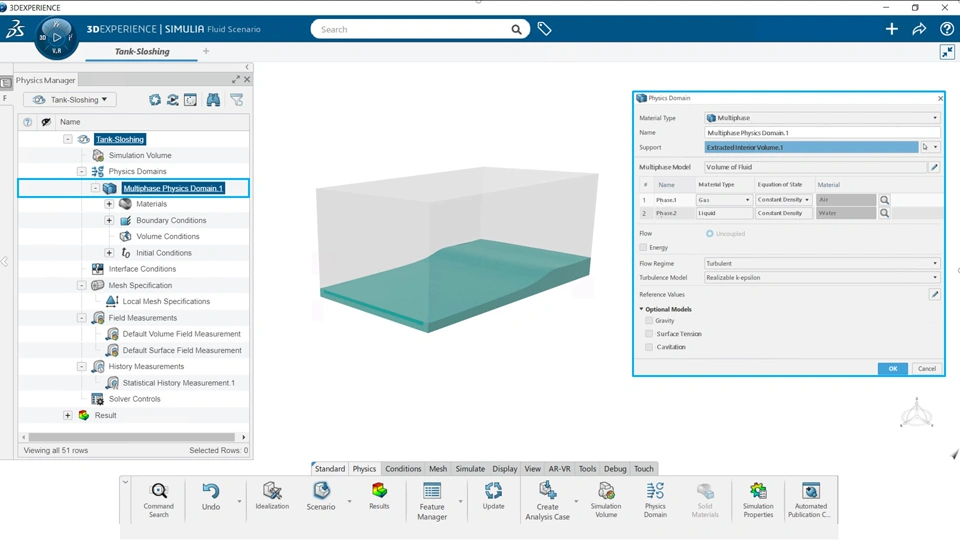Close the Physics Domain dialog
The image size is (960, 540).
940,98
